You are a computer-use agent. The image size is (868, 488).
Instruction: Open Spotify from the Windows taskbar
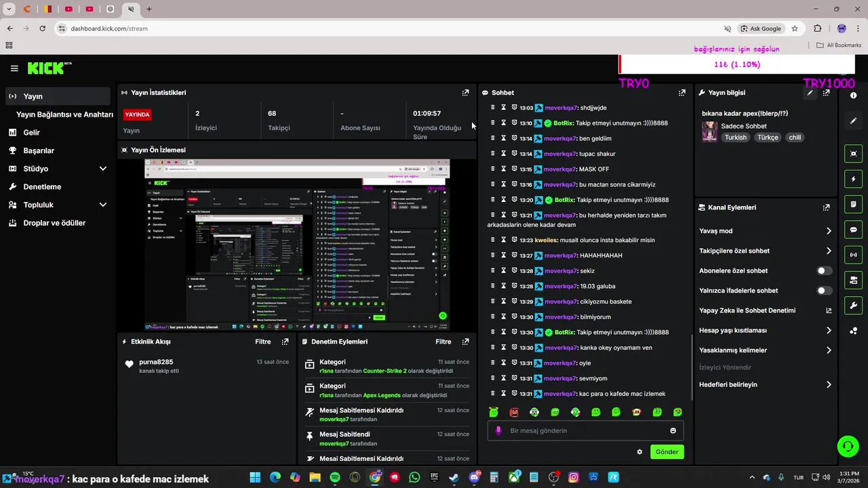click(335, 478)
